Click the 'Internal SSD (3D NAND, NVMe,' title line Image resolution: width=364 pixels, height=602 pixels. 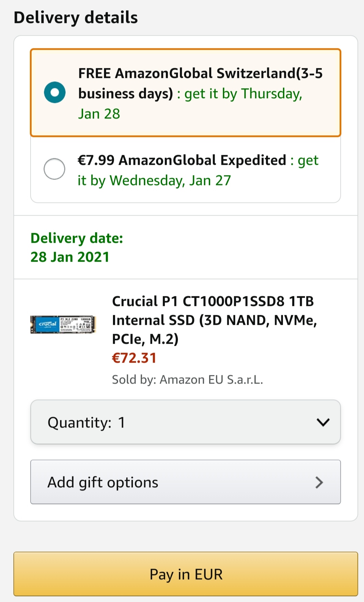click(214, 320)
